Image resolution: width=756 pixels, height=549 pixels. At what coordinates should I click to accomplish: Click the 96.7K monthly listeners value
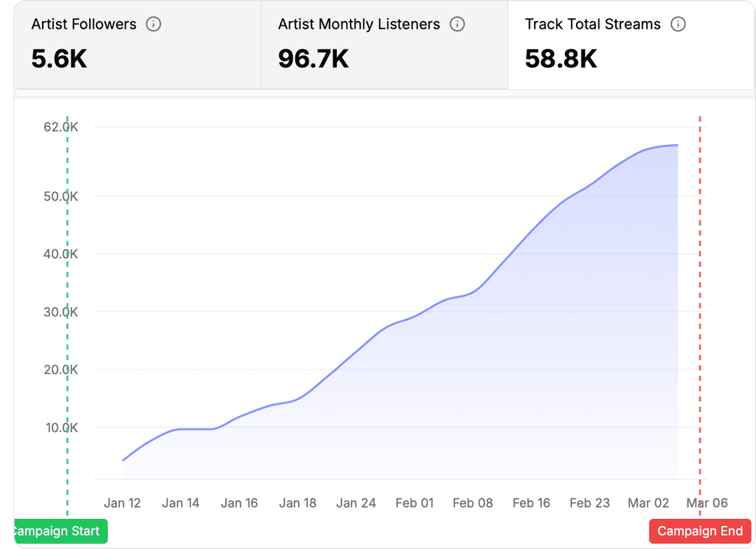point(314,59)
